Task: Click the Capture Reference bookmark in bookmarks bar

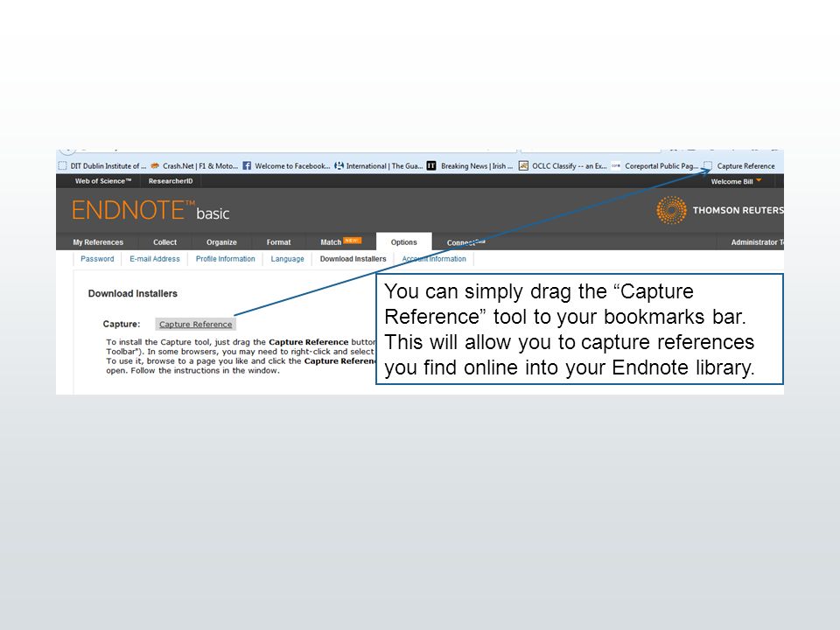Action: tap(739, 166)
